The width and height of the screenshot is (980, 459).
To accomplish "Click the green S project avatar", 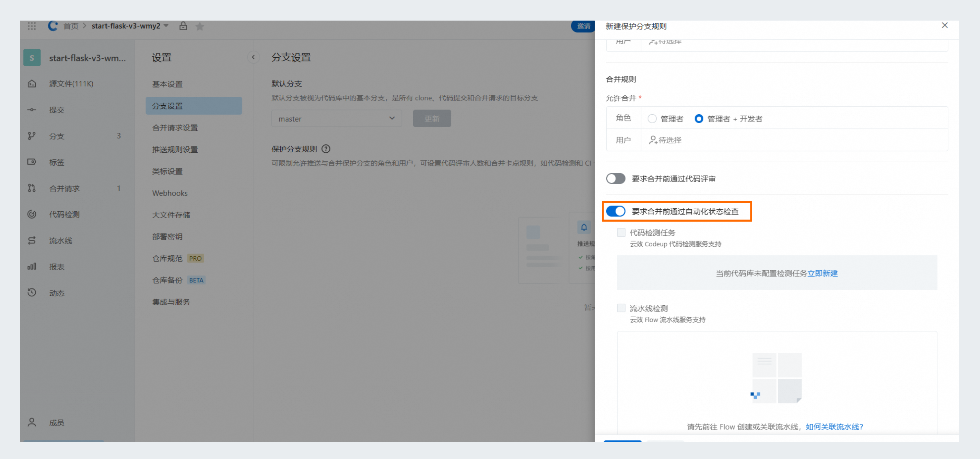I will 32,58.
